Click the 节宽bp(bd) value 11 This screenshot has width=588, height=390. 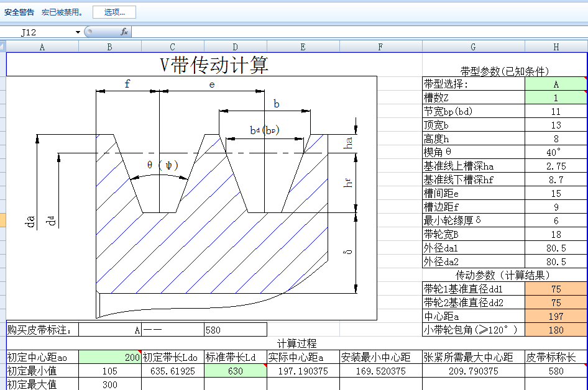pos(556,111)
